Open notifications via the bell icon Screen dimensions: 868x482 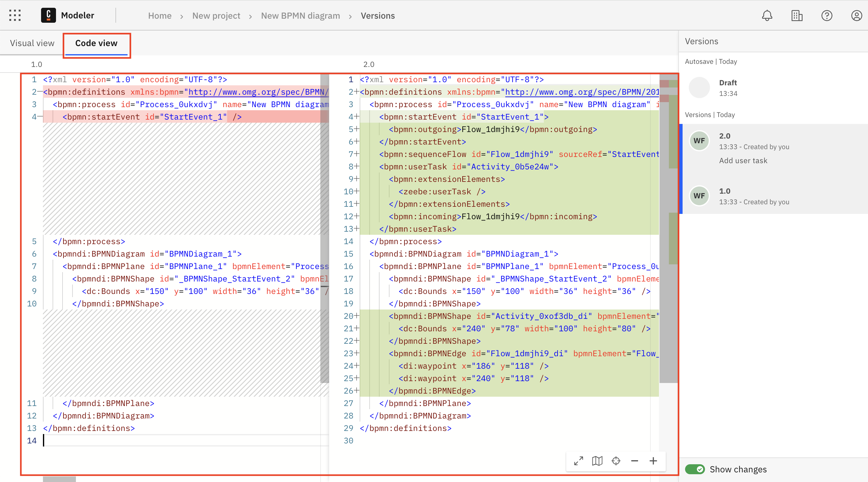767,15
